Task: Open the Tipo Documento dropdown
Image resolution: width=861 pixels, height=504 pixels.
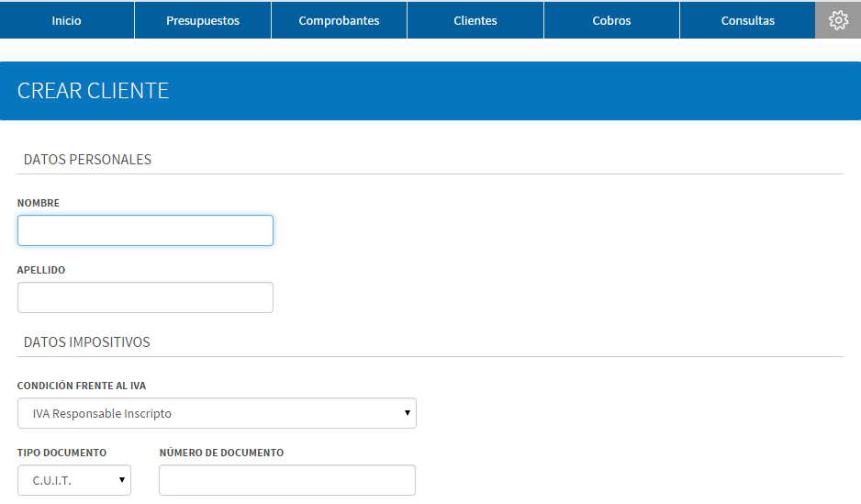Action: point(74,480)
